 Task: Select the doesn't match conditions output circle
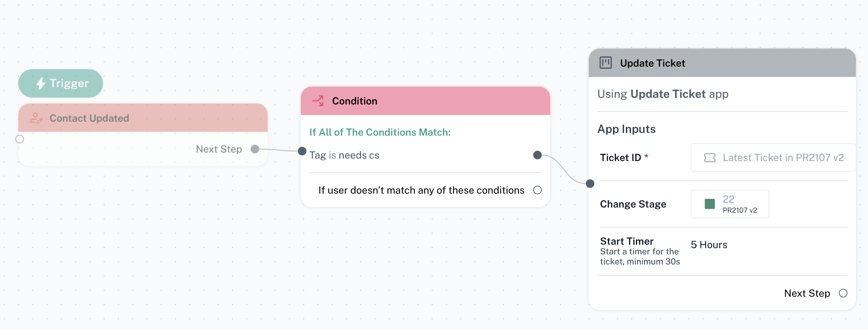point(537,190)
